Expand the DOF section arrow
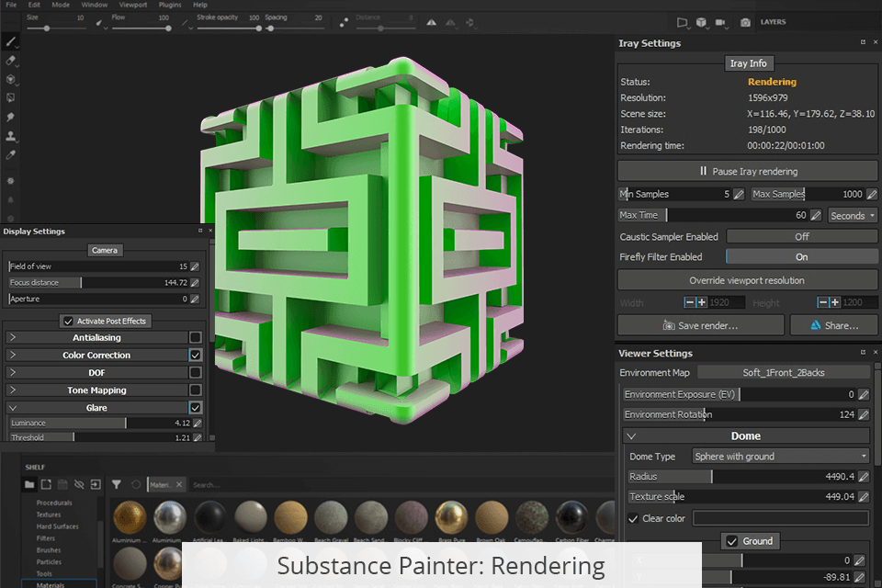 pyautogui.click(x=13, y=372)
